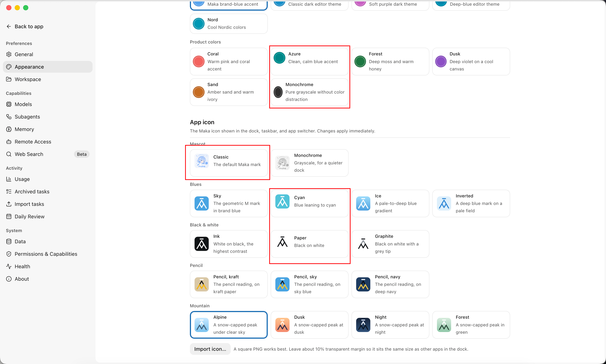This screenshot has width=606, height=364.
Task: Click the Health pulse icon
Action: tap(9, 266)
